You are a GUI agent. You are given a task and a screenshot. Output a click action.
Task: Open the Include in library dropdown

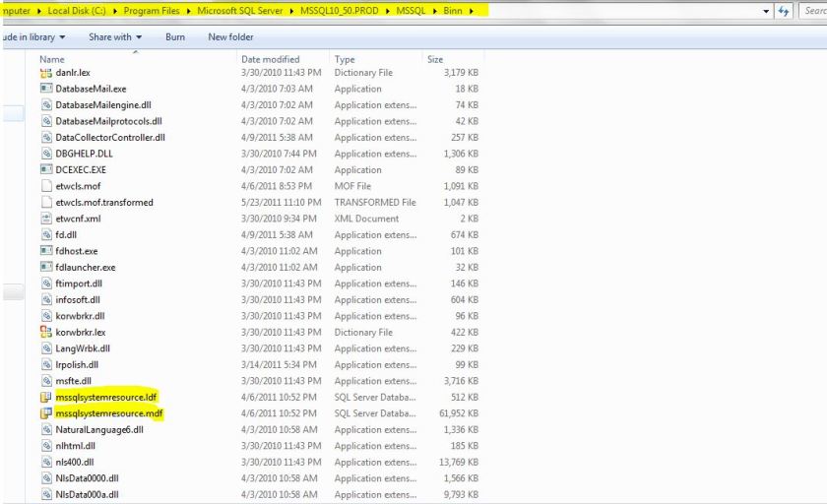pos(32,37)
